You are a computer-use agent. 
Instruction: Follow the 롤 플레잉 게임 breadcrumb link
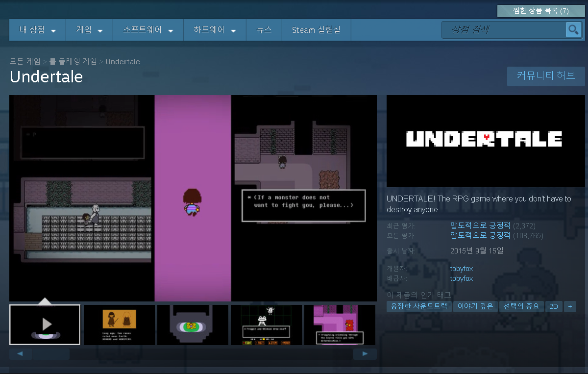(x=73, y=62)
